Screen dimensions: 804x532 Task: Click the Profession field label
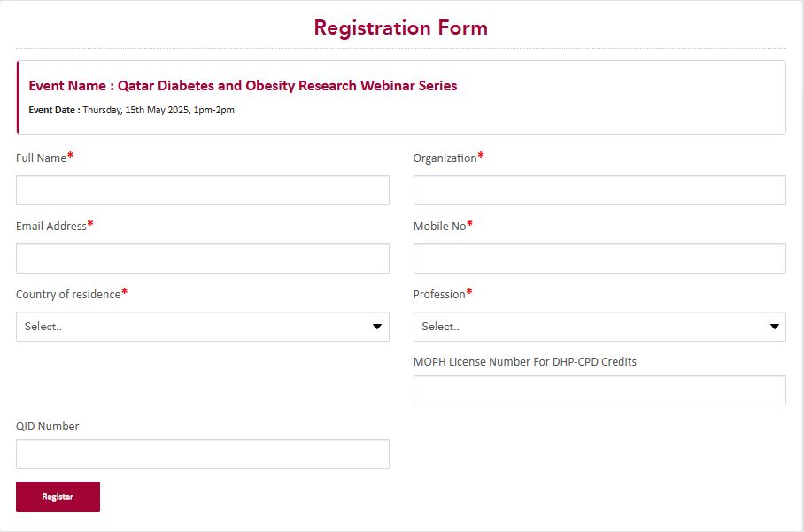[439, 295]
